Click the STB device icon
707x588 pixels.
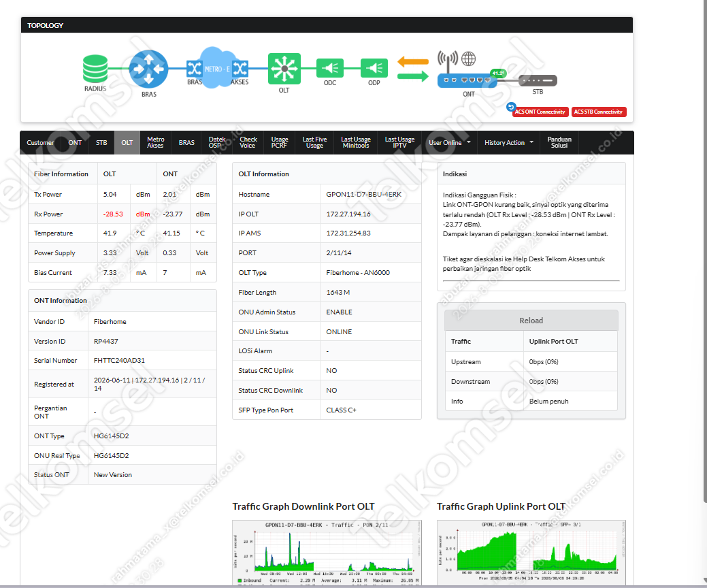point(538,81)
